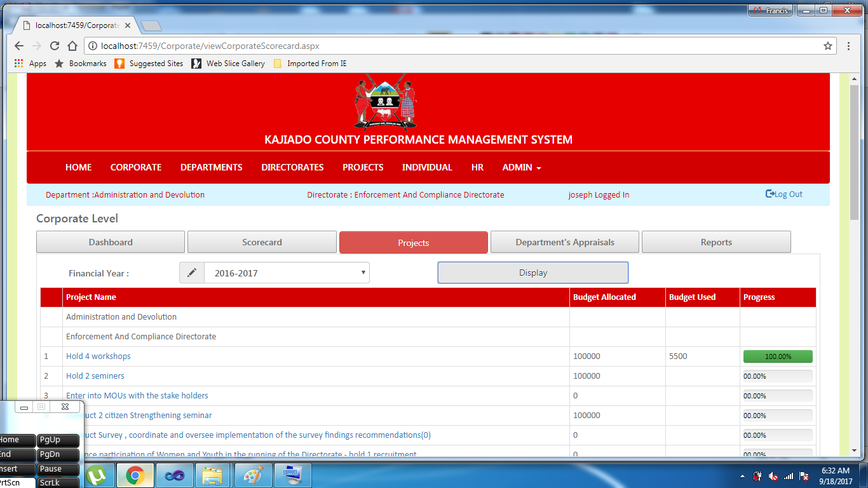The image size is (868, 488).
Task: Go to DIRECTORATES in the navigation bar
Action: pos(292,167)
